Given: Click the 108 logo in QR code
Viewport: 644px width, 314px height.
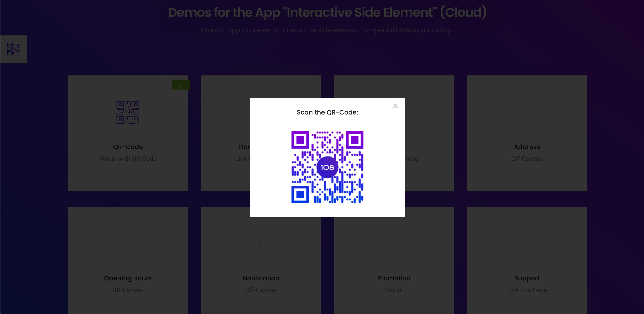Looking at the screenshot, I should (x=327, y=167).
